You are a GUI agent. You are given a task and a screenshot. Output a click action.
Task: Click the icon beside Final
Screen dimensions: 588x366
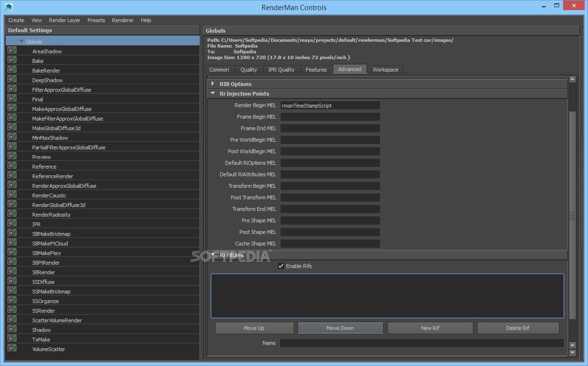[x=12, y=98]
